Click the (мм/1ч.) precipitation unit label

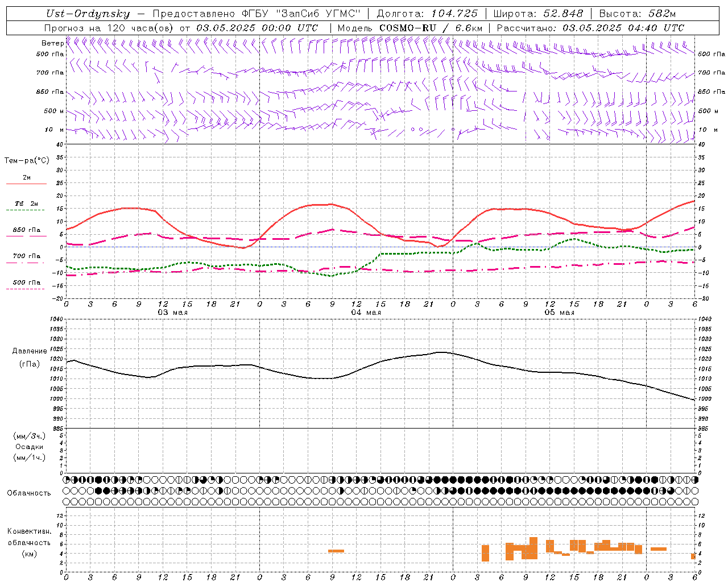tap(30, 458)
